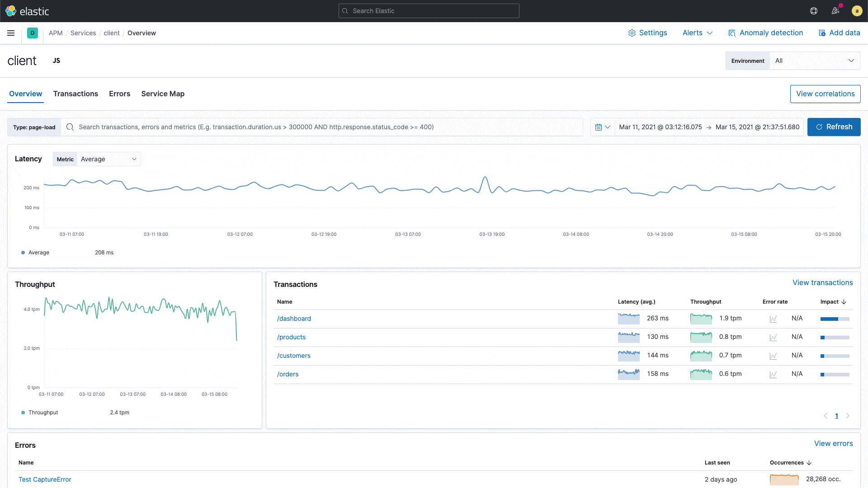Click the Test CaptureError error link
The height and width of the screenshot is (488, 868).
pyautogui.click(x=45, y=479)
